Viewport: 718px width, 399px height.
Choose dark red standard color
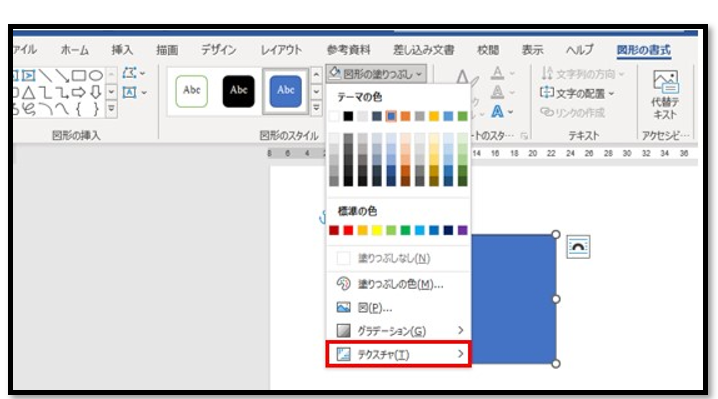(334, 230)
